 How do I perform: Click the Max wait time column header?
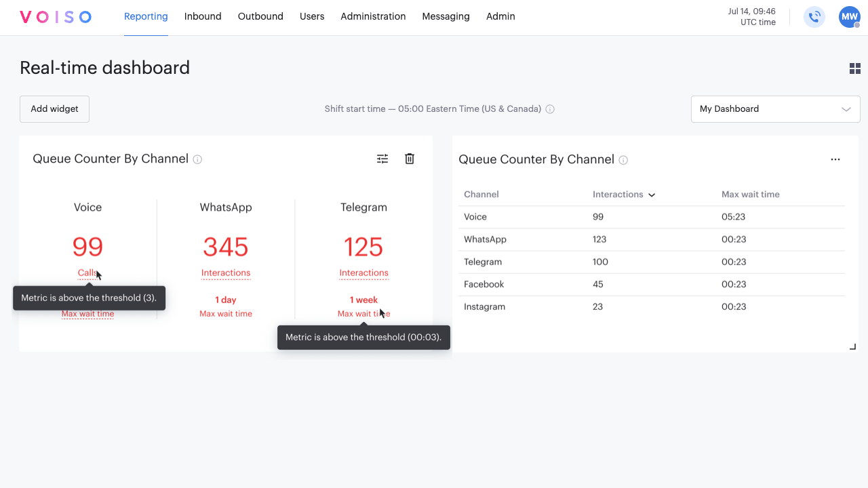[x=751, y=195]
